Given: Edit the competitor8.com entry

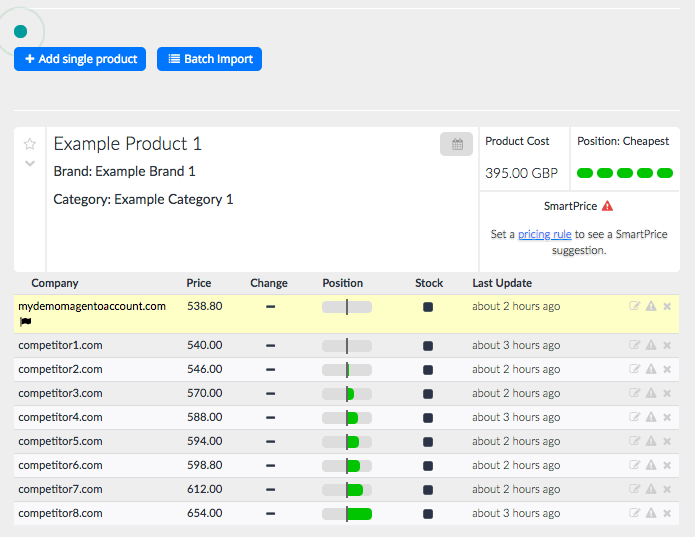Looking at the screenshot, I should [634, 514].
